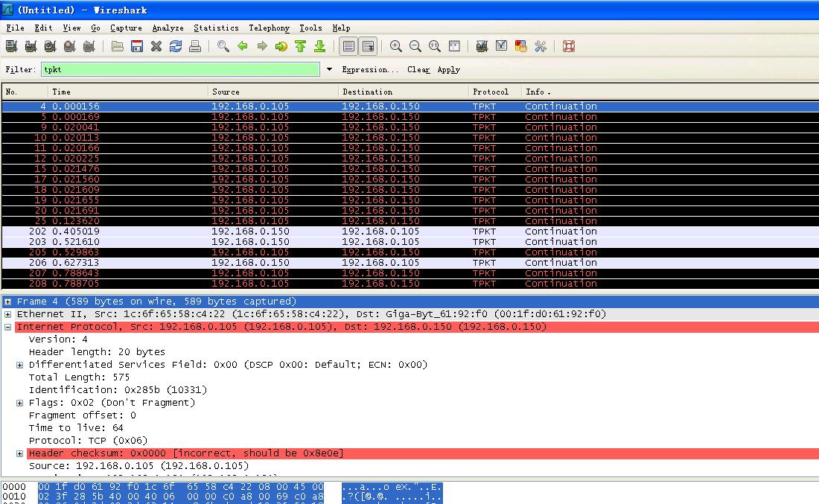Open the Statistics menu

(216, 28)
